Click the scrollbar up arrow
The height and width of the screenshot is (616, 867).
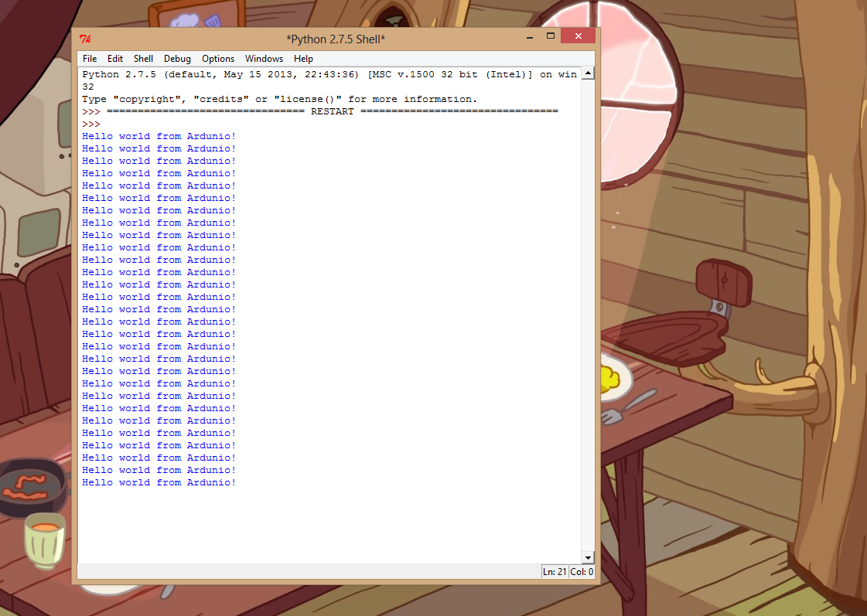[x=589, y=73]
